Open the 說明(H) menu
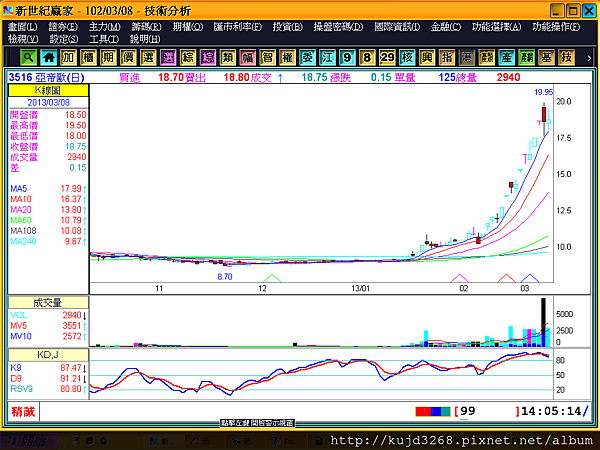Screen dimensions: 600x450 click(145, 39)
